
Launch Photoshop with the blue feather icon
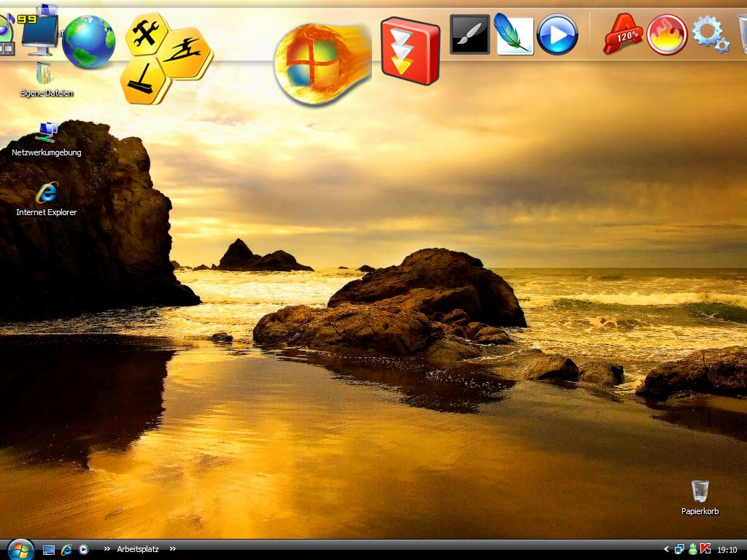click(514, 34)
